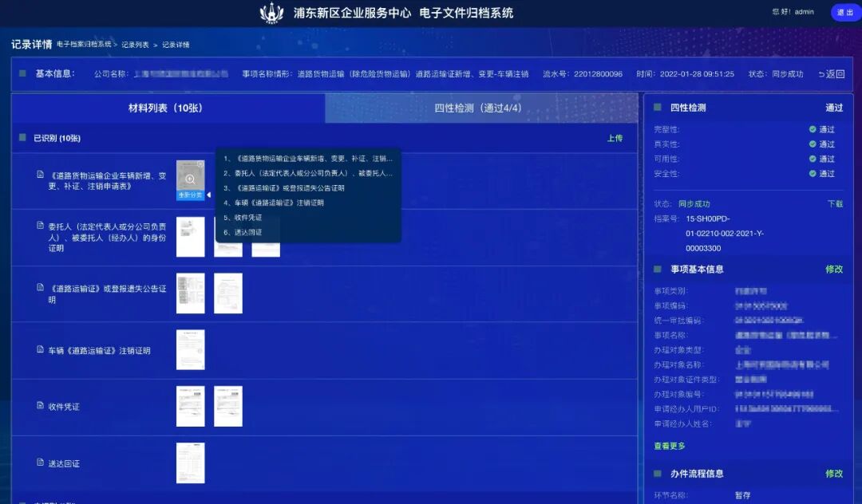Open the 重新分类 dropdown under the thumbnail
The height and width of the screenshot is (504, 862).
[190, 195]
